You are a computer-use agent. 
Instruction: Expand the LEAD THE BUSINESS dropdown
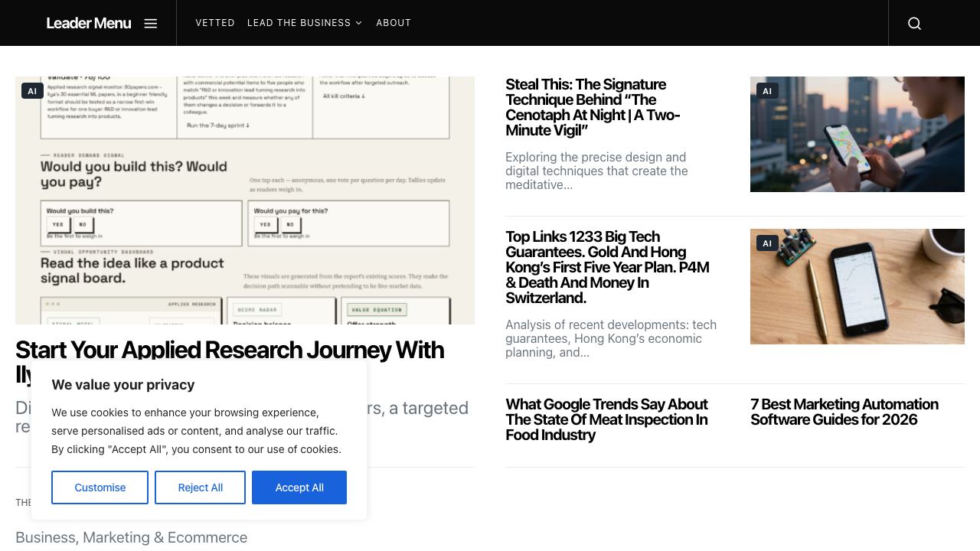[305, 23]
